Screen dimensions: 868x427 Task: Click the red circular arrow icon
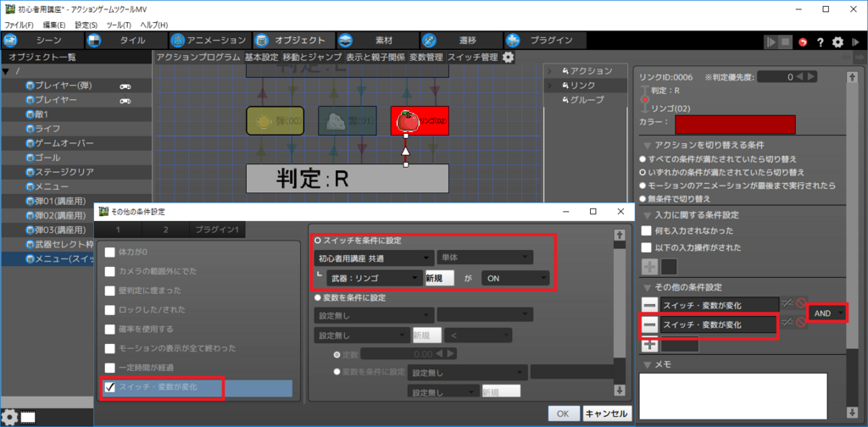[804, 42]
